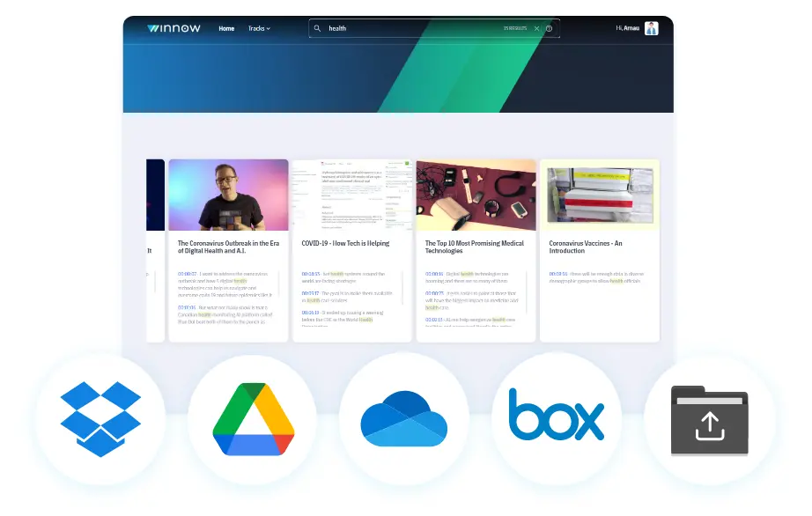Click scrollbar in Top 10 Medical Technologies card
812x516 pixels.
526,291
